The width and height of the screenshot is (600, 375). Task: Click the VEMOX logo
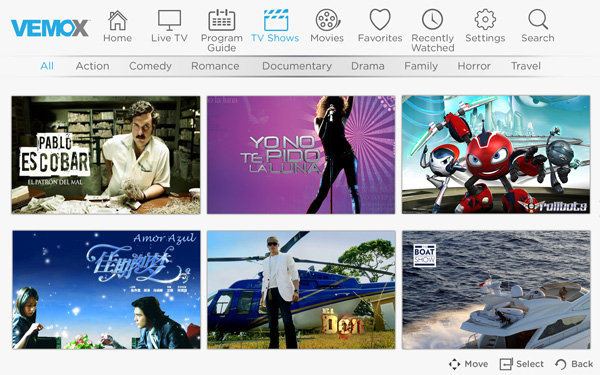tap(50, 28)
